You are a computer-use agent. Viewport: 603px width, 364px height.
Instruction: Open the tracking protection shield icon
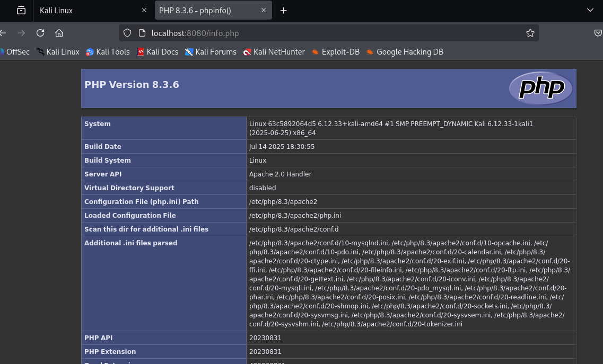pyautogui.click(x=127, y=33)
